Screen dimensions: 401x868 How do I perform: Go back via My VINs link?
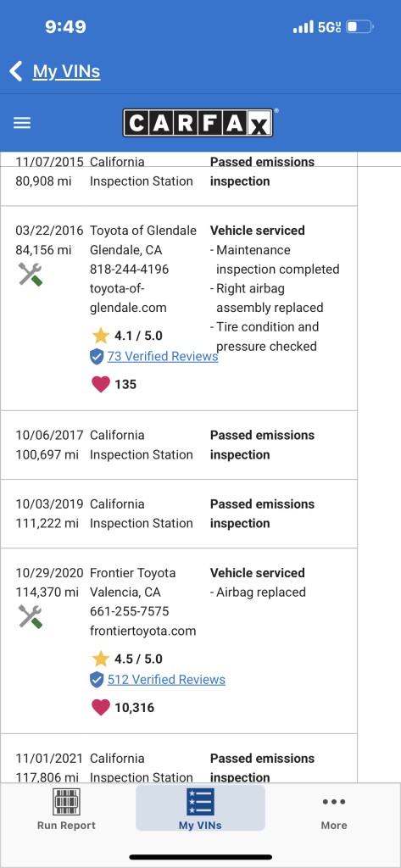pos(66,71)
